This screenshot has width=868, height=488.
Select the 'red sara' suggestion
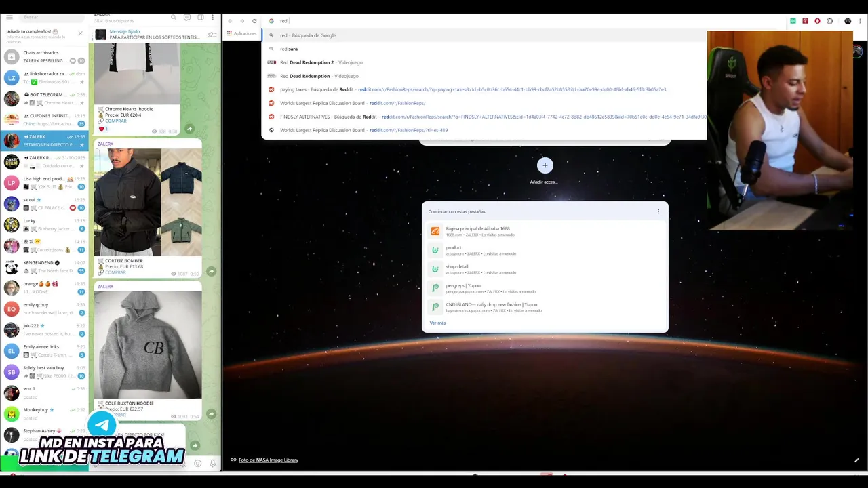pyautogui.click(x=484, y=49)
